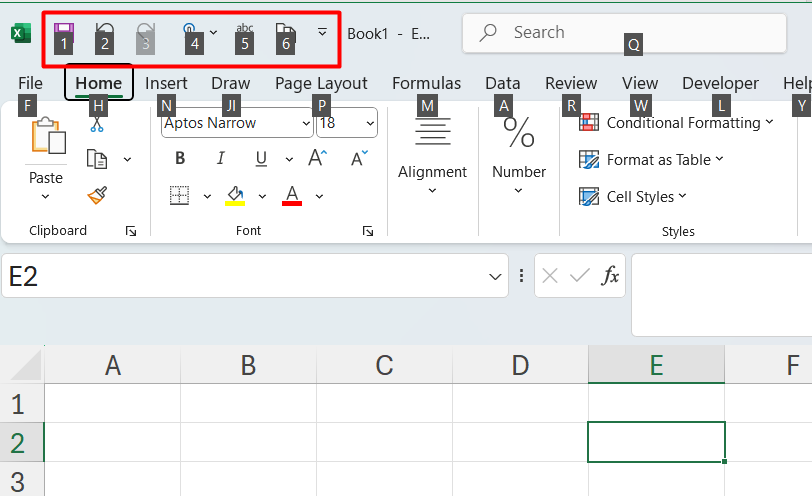Switch to the Insert tab
The height and width of the screenshot is (496, 812).
pyautogui.click(x=166, y=83)
